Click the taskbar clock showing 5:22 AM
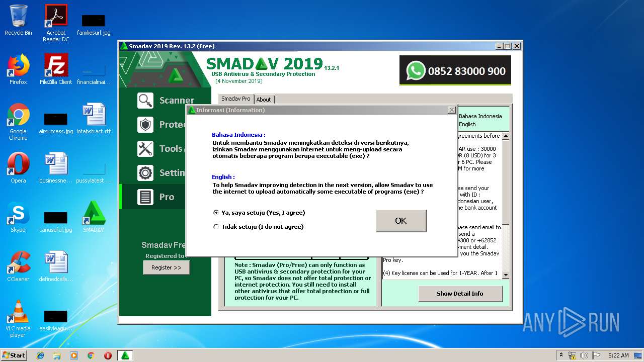Viewport: 644px width, 362px height. 618,355
